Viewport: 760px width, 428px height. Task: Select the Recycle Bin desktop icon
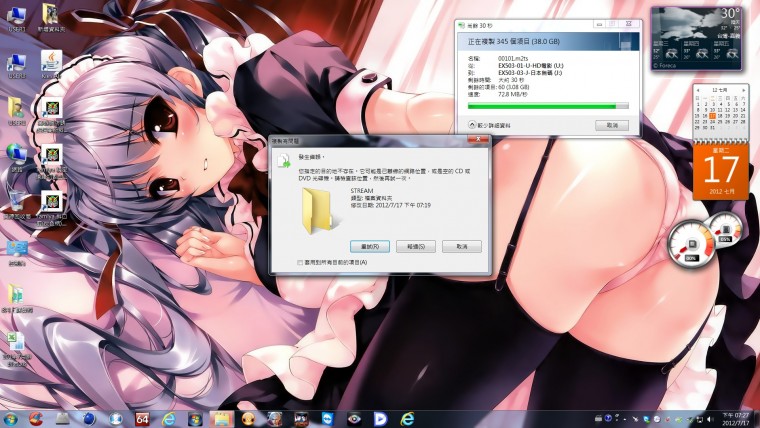coord(17,205)
